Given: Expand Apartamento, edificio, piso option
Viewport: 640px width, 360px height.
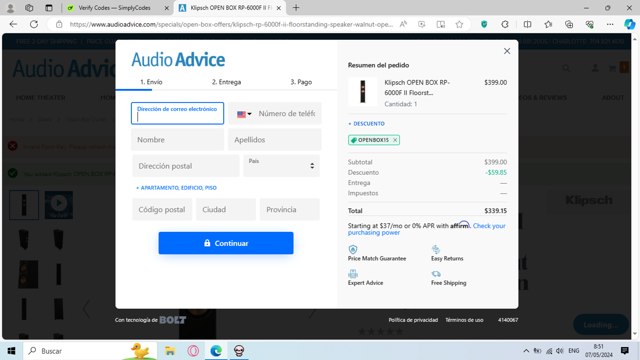Looking at the screenshot, I should 176,188.
